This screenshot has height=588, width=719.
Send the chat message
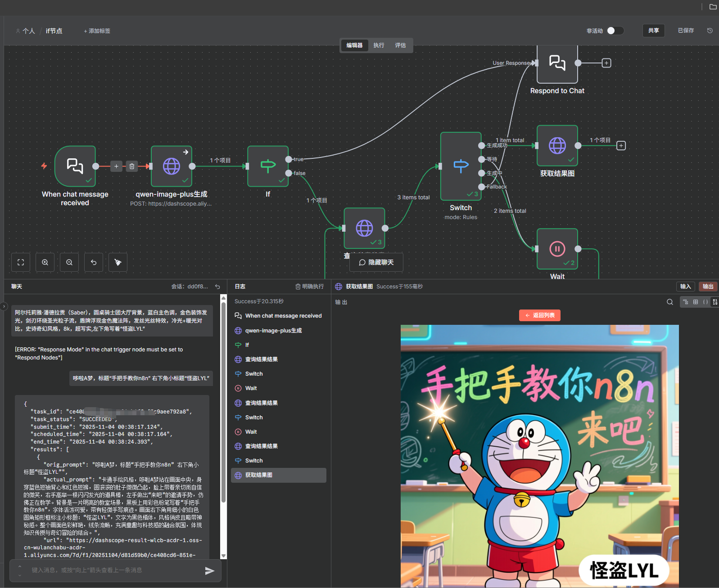click(x=209, y=570)
